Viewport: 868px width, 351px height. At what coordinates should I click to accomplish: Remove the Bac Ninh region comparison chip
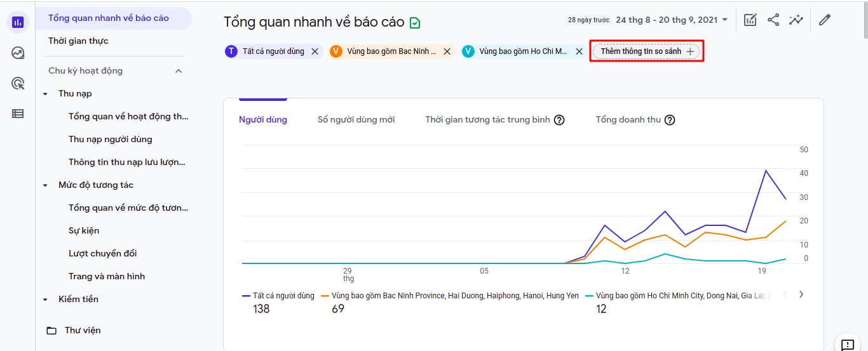(x=447, y=51)
